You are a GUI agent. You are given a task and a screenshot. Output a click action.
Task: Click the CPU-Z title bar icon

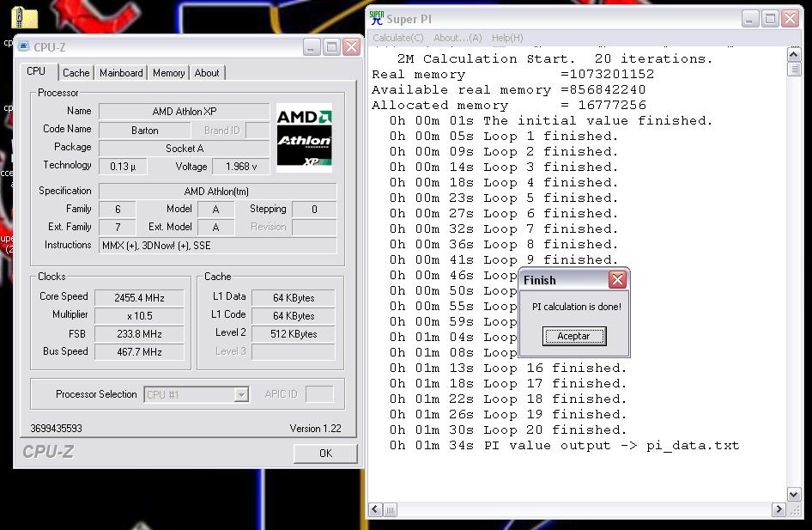click(24, 47)
